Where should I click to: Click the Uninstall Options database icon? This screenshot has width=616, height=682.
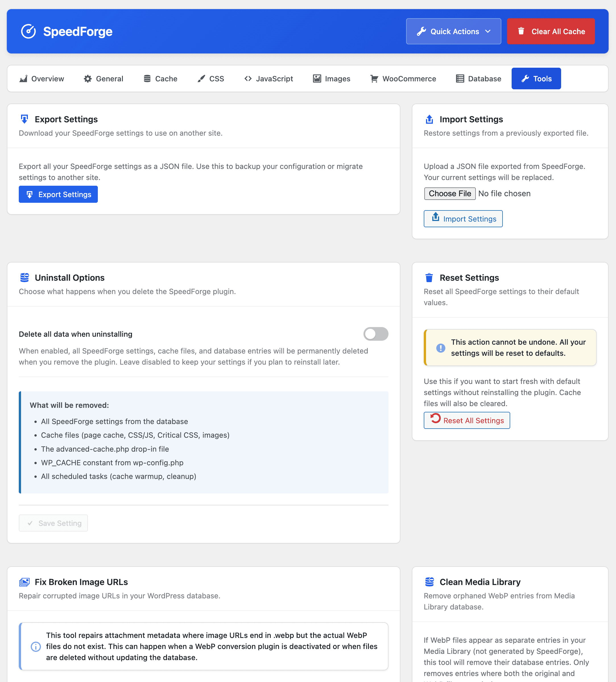coord(24,277)
